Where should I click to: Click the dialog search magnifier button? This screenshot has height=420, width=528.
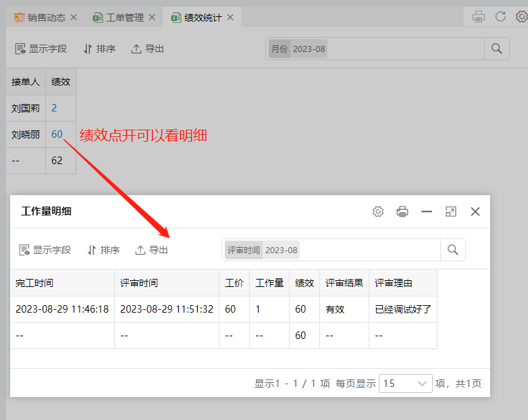(453, 250)
